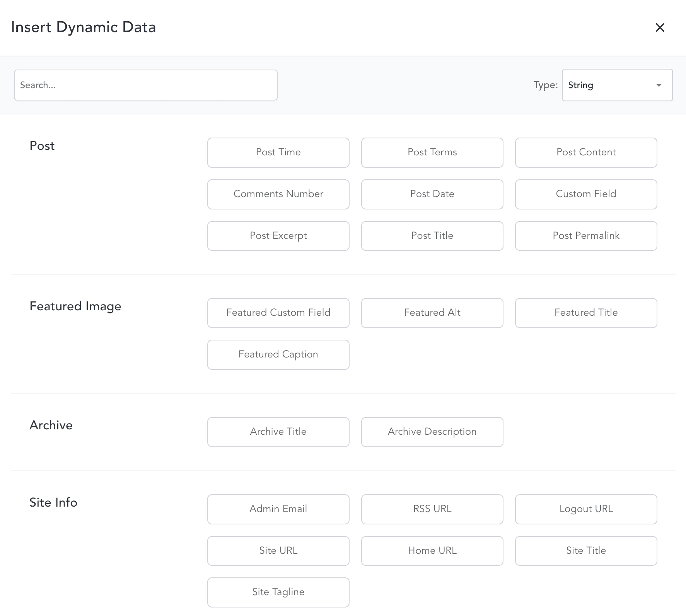
Task: Choose Post Terms dynamic data
Action: point(432,152)
